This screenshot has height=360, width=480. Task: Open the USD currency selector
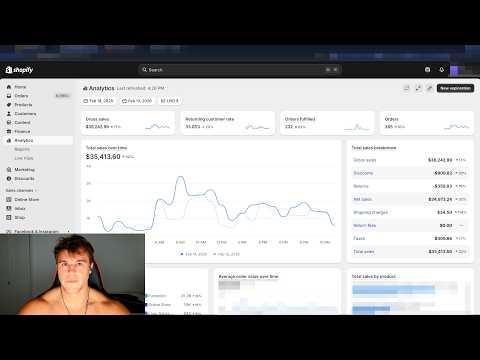170,101
